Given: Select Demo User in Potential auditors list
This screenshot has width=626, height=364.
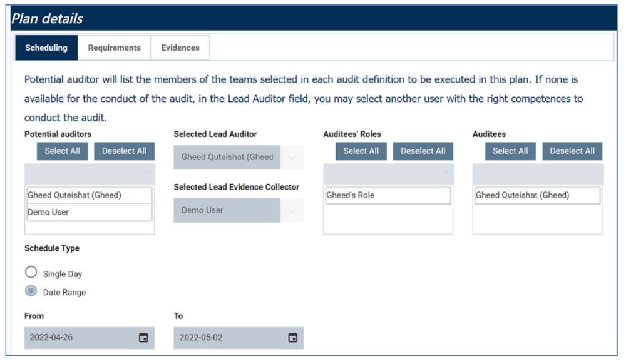Looking at the screenshot, I should point(89,213).
